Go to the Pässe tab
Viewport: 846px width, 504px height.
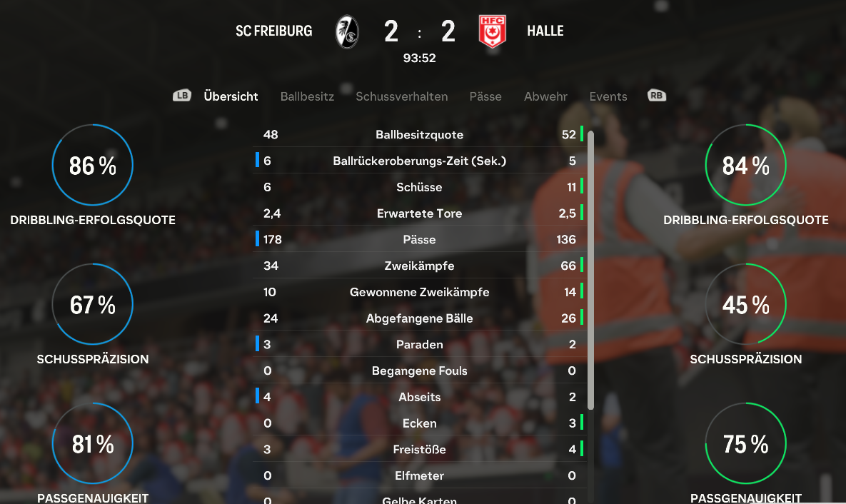pos(485,96)
